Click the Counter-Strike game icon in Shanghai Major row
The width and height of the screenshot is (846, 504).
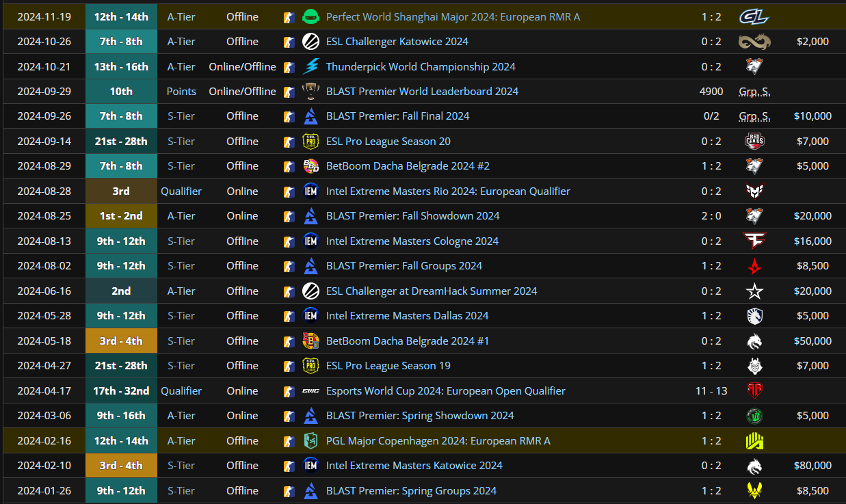[289, 17]
